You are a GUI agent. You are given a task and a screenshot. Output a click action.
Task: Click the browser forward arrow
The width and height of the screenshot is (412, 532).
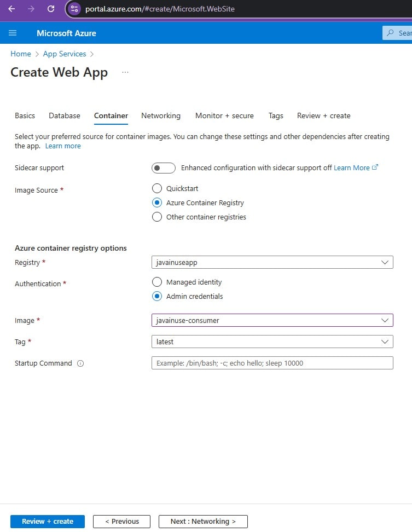coord(31,9)
